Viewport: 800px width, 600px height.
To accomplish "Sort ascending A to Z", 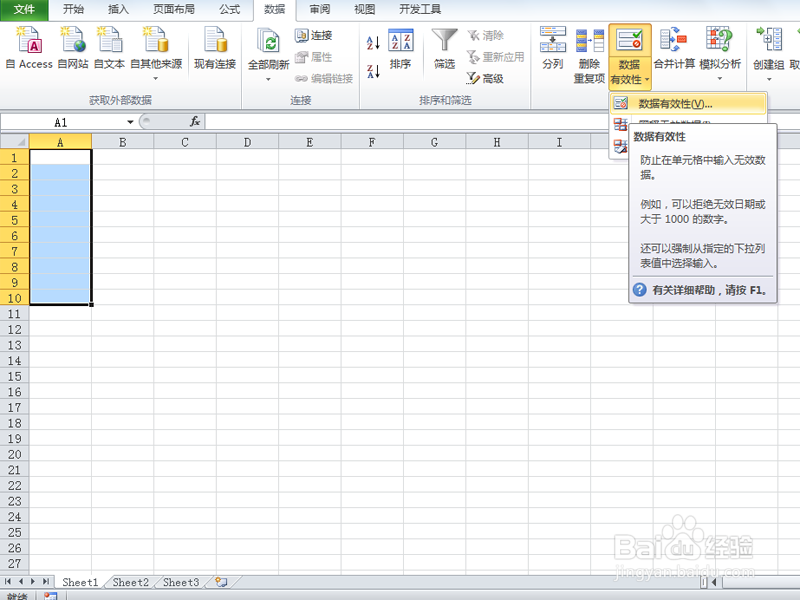I will tap(373, 43).
